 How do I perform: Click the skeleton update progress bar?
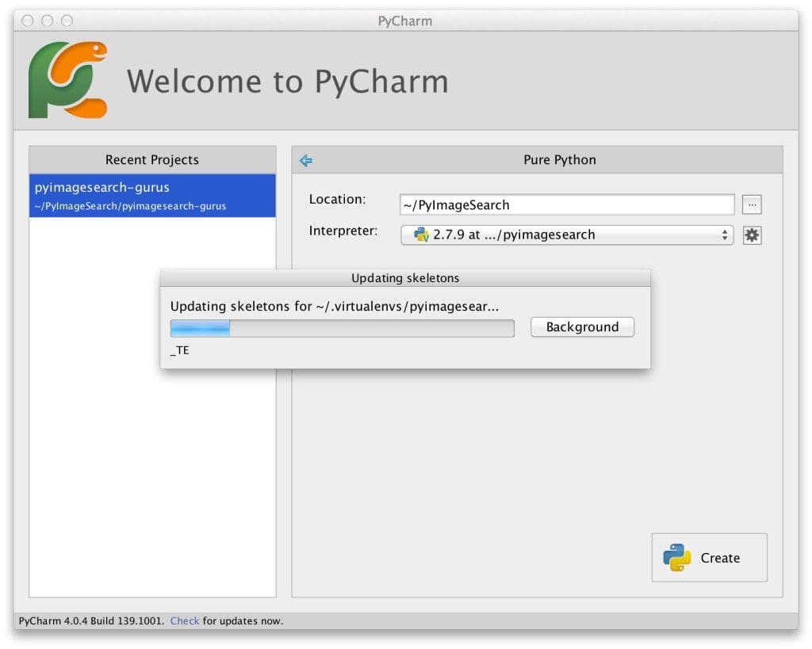(x=341, y=327)
